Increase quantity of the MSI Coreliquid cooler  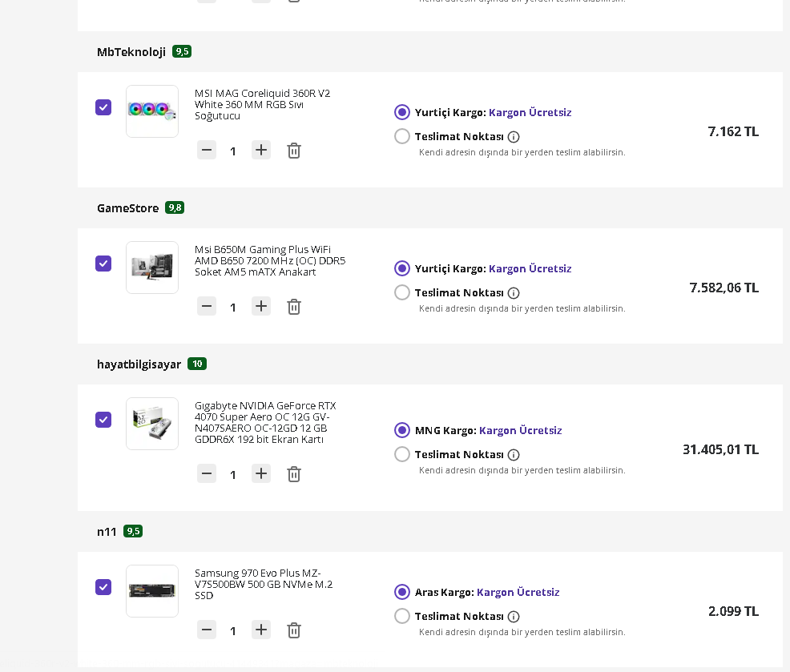tap(261, 150)
